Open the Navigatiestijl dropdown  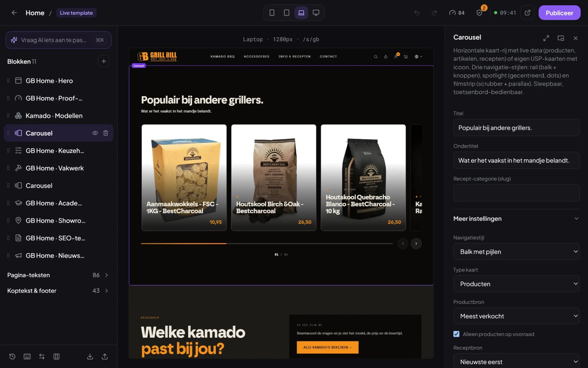click(516, 251)
